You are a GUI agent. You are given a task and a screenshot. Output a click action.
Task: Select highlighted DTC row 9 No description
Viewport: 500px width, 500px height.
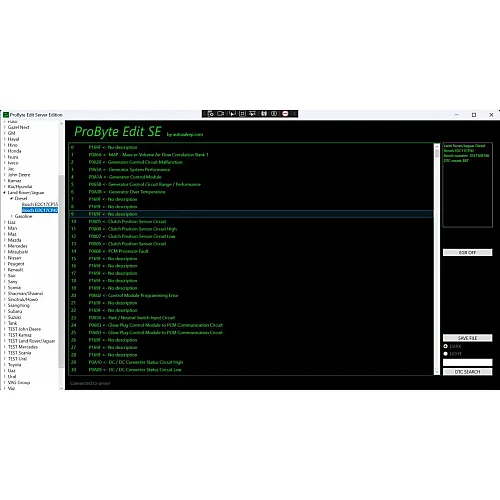click(x=251, y=214)
